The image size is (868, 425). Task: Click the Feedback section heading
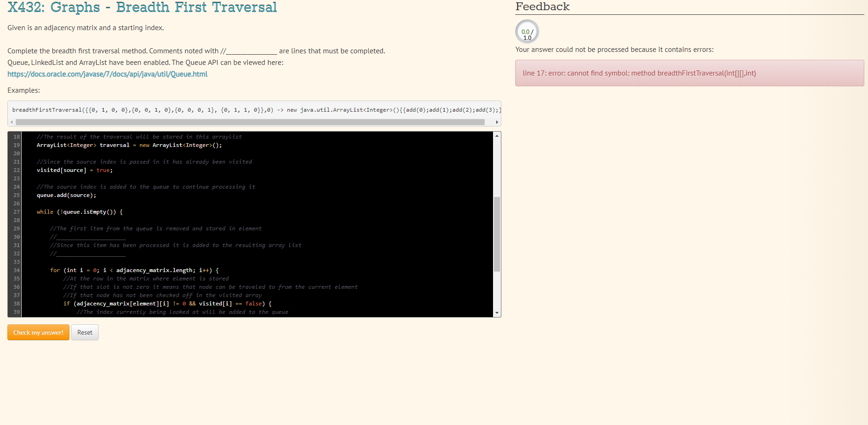click(542, 6)
